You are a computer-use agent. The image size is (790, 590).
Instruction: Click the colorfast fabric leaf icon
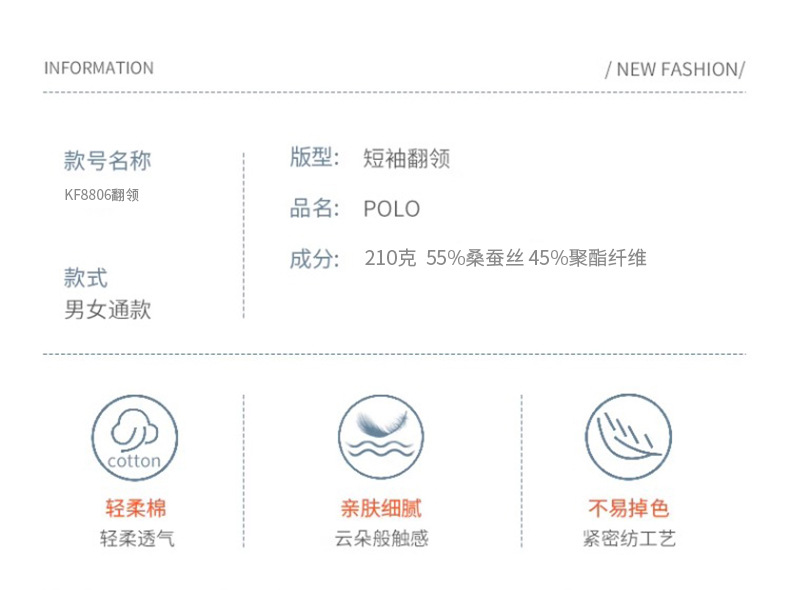(628, 438)
